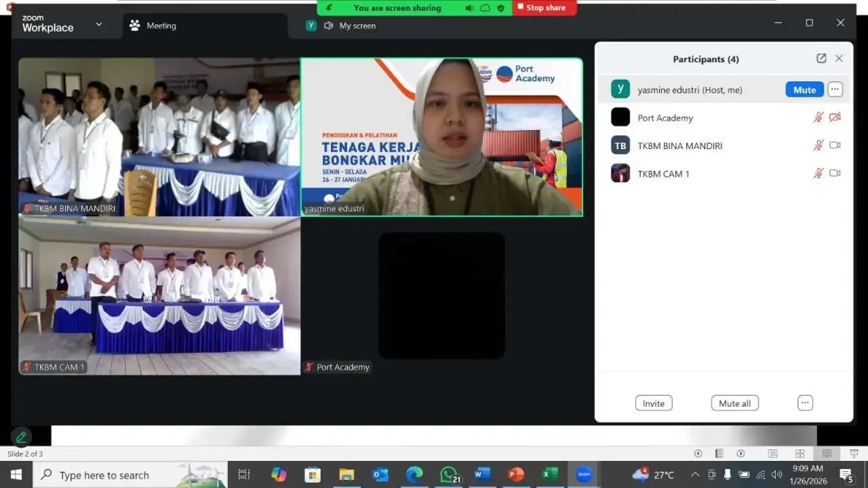Switch to the My screen tab
The height and width of the screenshot is (488, 868).
[x=341, y=26]
